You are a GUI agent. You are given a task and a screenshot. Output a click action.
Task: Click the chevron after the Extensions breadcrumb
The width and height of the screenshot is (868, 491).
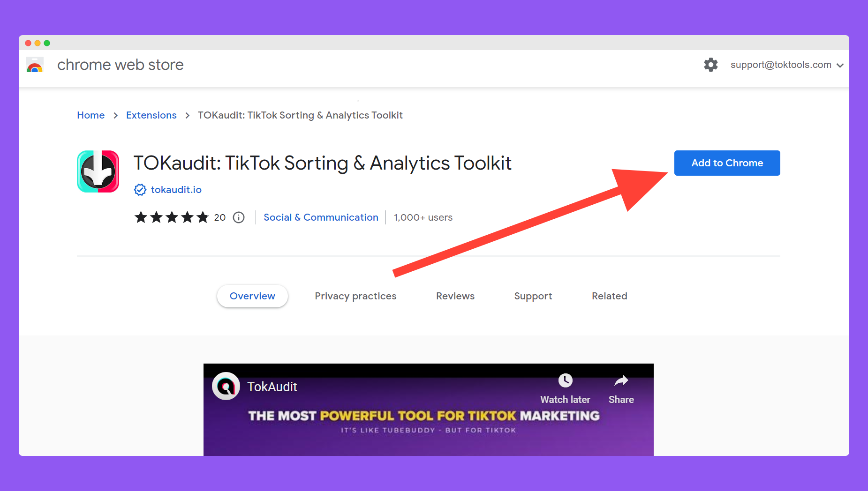(187, 115)
